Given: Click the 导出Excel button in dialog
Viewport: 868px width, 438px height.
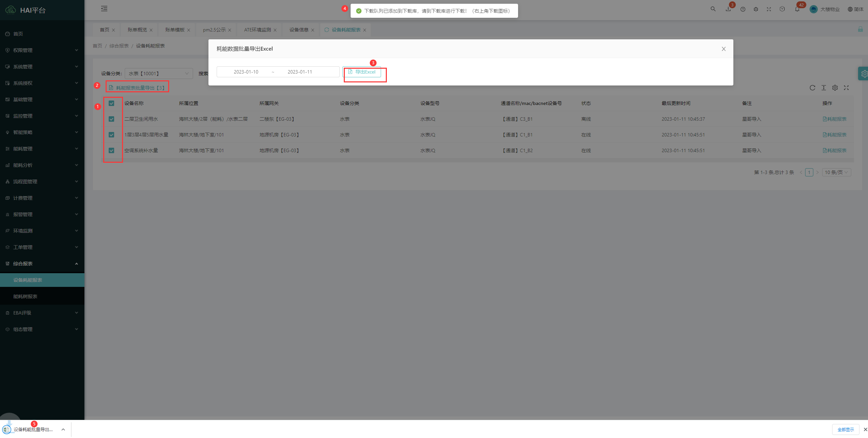Looking at the screenshot, I should [362, 72].
